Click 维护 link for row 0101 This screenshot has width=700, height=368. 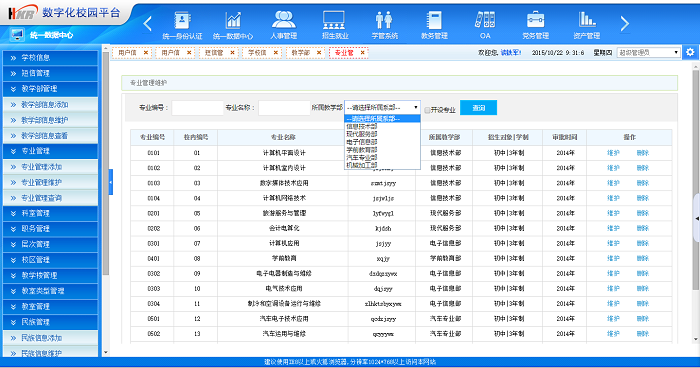613,153
